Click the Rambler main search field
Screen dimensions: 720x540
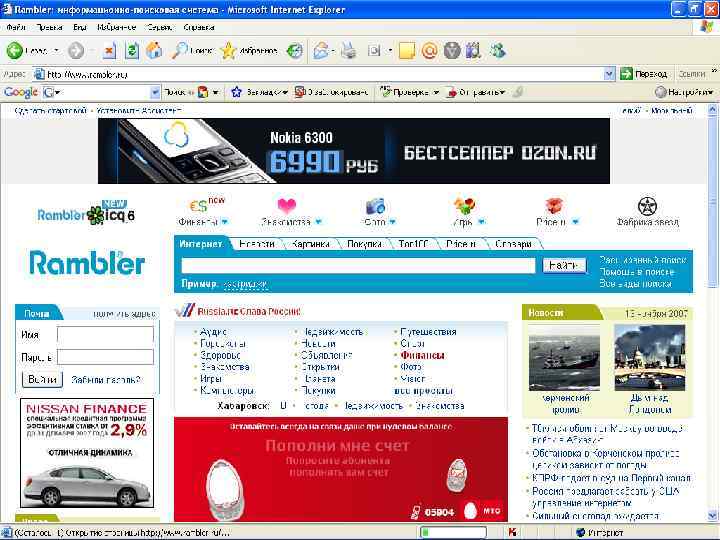[x=358, y=265]
